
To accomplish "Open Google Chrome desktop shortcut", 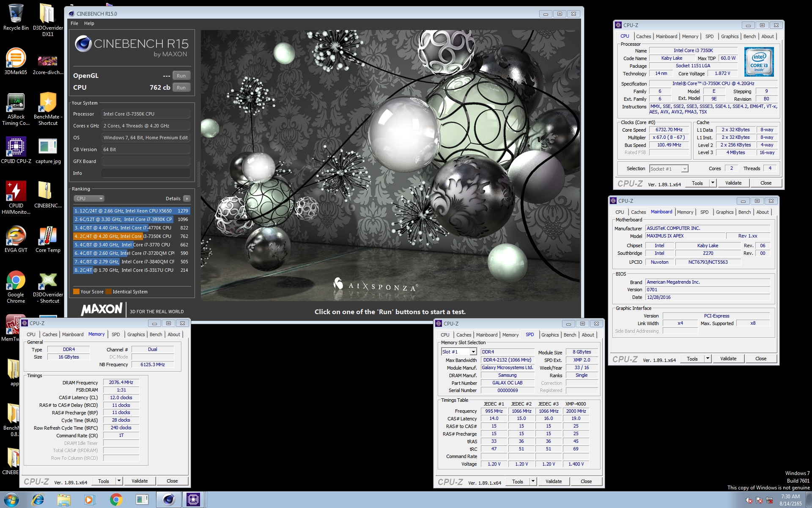I will click(x=16, y=287).
